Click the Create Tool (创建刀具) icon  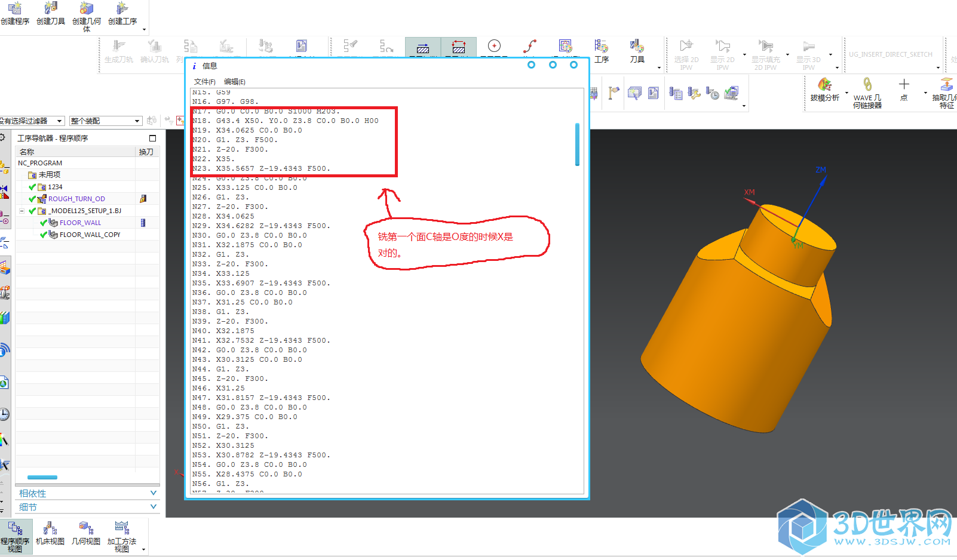point(51,8)
